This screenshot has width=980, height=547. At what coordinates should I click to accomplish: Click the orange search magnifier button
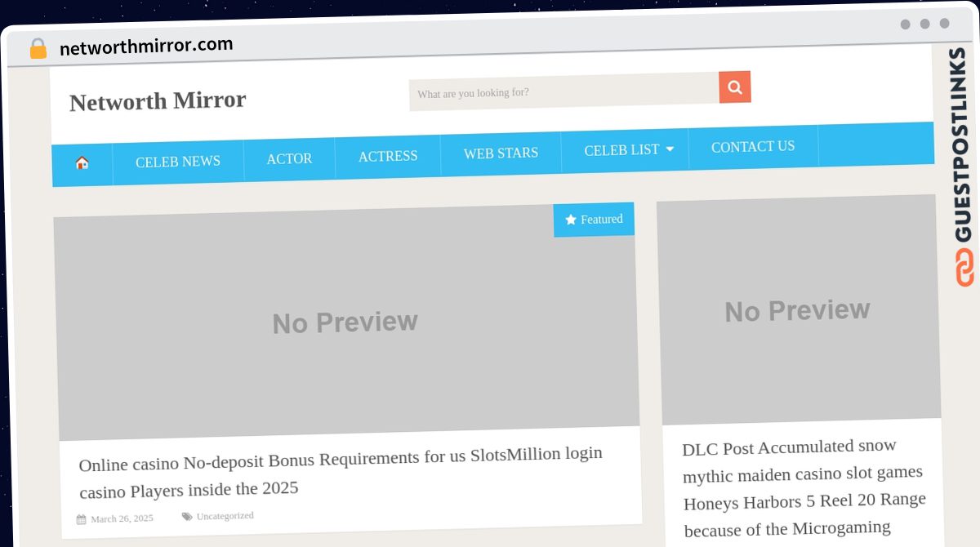(735, 87)
